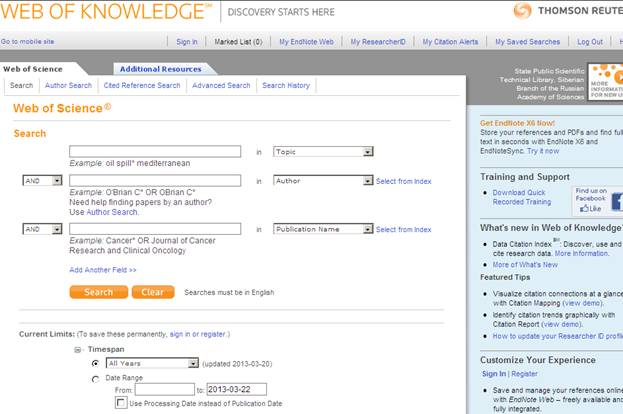Viewport: 623px width, 414px height.
Task: Click Go to mobile site link
Action: click(x=27, y=41)
